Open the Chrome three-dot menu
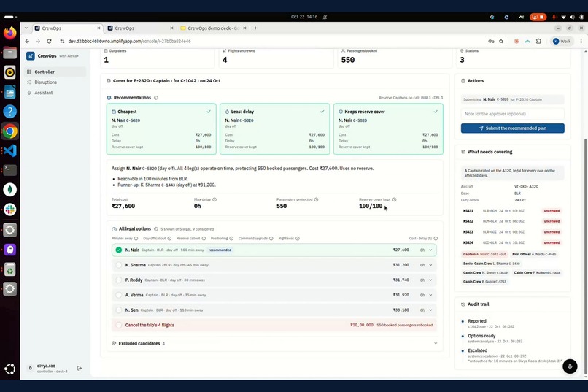This screenshot has width=588, height=392. 581,42
